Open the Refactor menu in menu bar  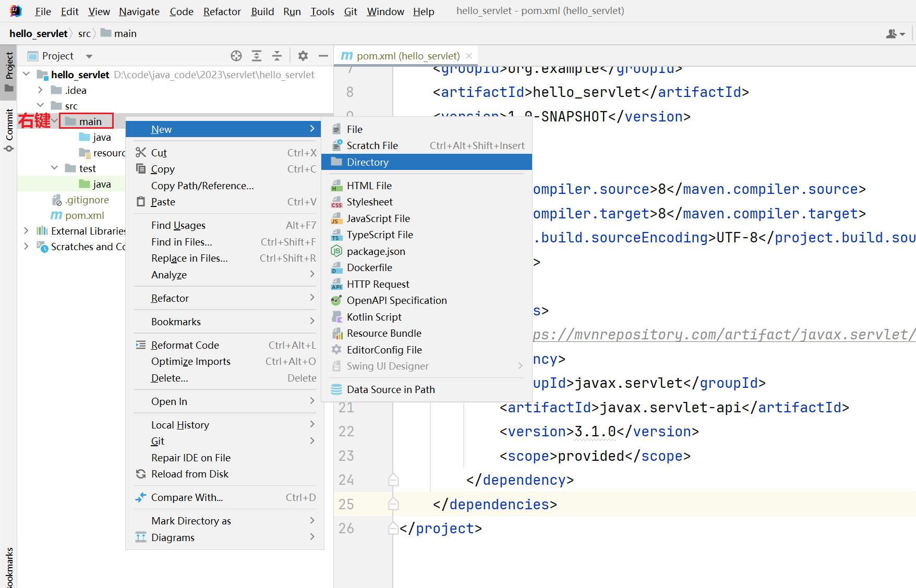tap(222, 11)
